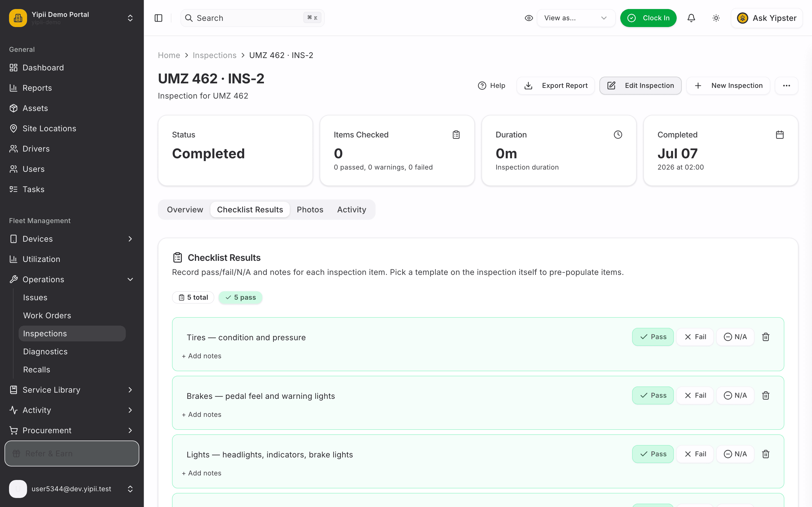Focus the Search input field
812x507 pixels.
click(x=252, y=18)
